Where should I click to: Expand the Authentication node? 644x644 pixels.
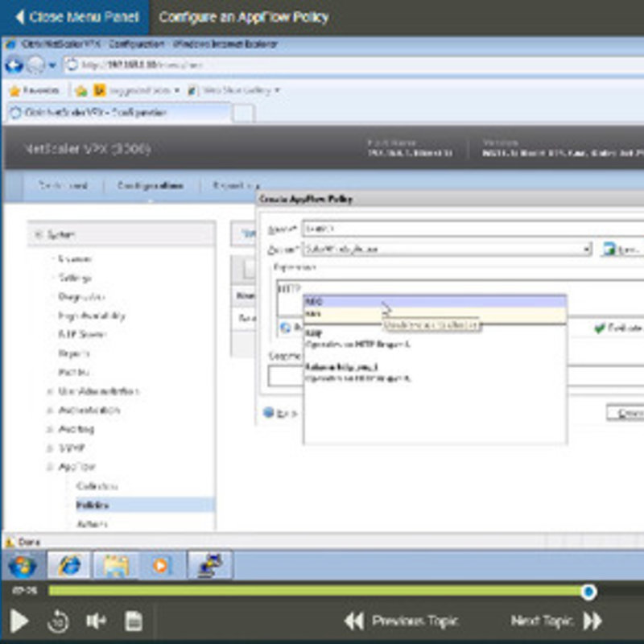point(50,411)
